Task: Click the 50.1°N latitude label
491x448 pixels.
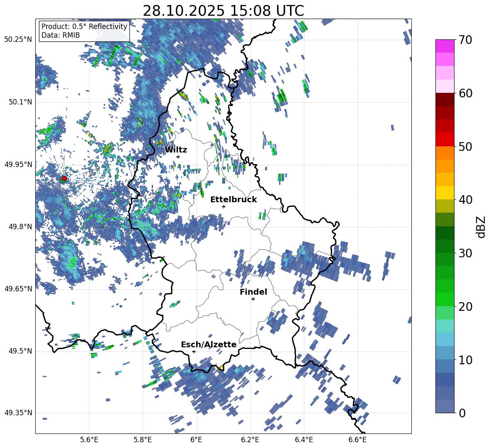Action: coord(20,102)
